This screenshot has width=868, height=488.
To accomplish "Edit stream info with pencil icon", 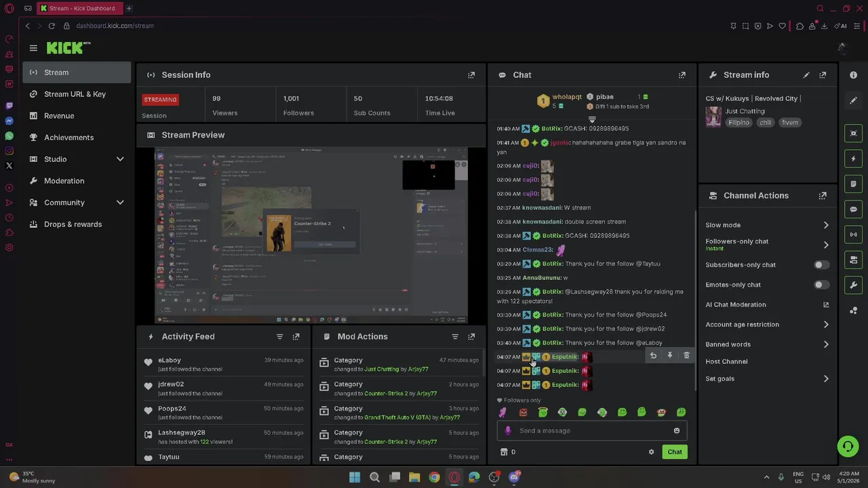I will point(806,75).
